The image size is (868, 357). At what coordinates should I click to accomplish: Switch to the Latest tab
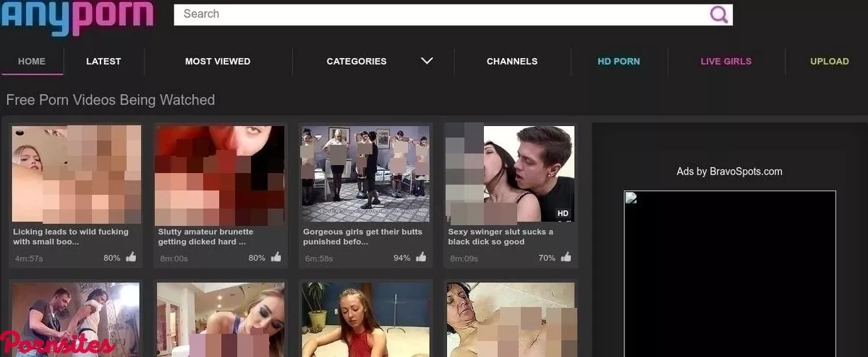tap(103, 62)
